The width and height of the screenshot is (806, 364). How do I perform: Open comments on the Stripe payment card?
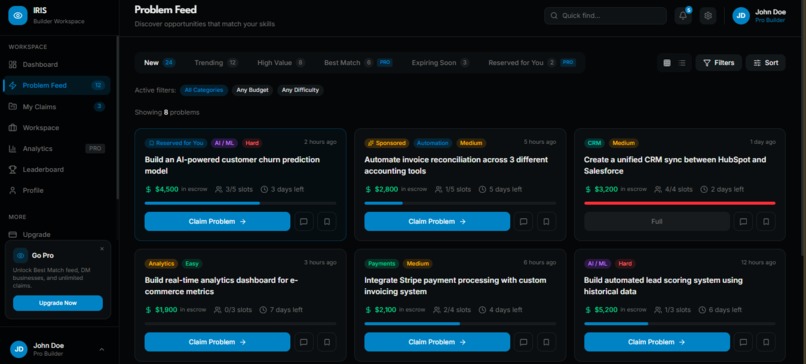click(523, 342)
